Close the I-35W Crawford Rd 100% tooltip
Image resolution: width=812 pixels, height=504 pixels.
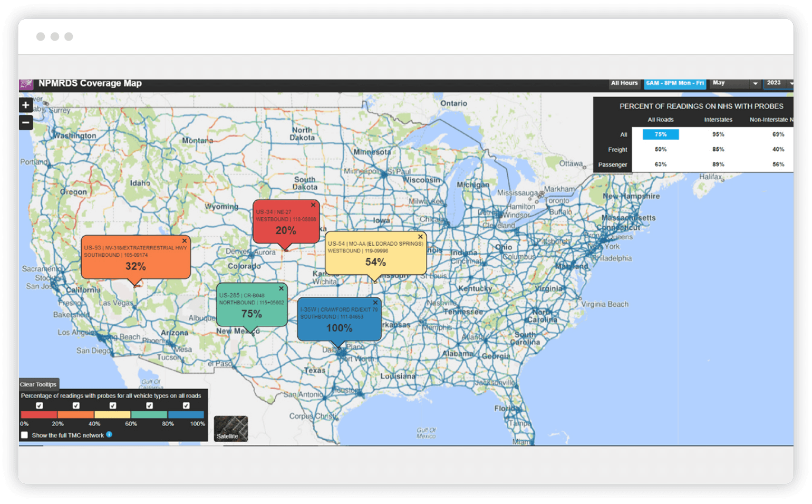click(x=375, y=302)
